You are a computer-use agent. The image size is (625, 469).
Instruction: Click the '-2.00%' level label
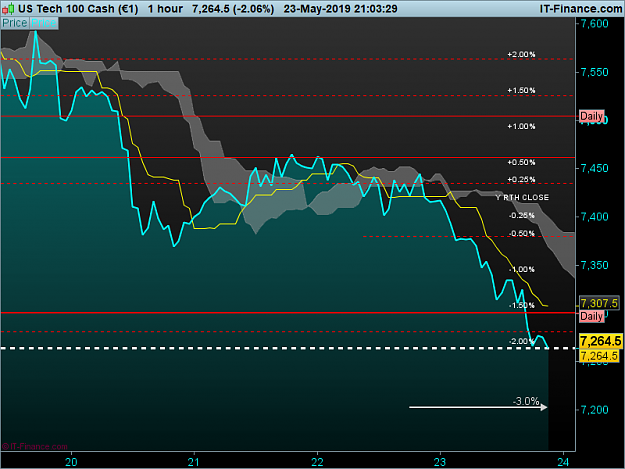[521, 341]
